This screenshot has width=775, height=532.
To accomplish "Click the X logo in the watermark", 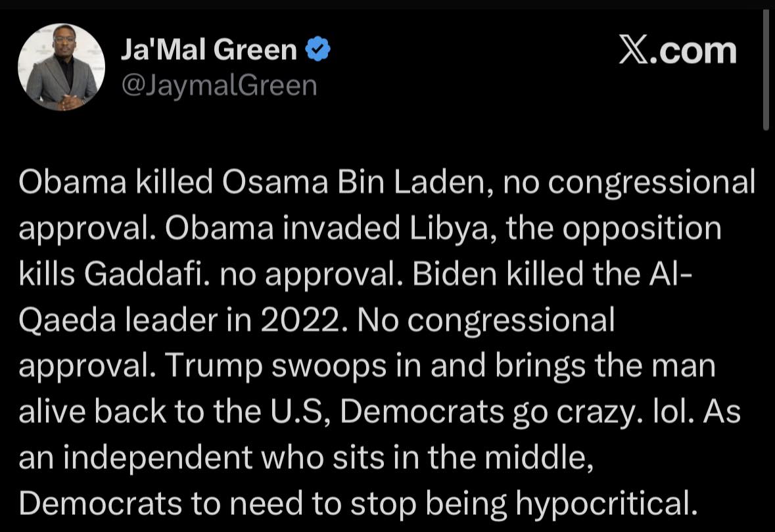I will (x=633, y=51).
